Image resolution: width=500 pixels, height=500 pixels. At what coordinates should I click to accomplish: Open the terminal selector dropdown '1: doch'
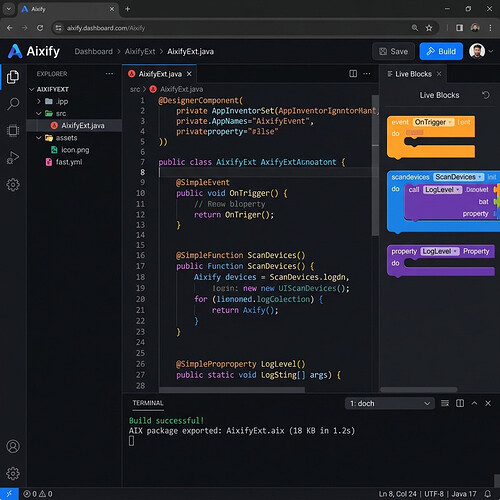click(390, 403)
